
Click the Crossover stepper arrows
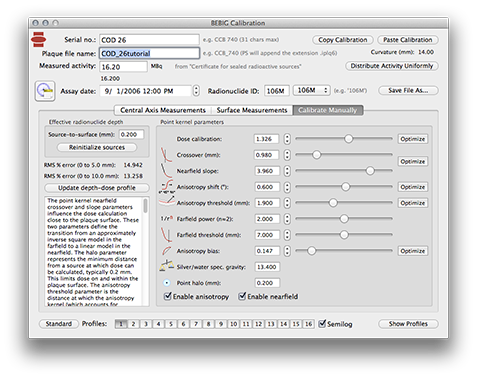click(287, 155)
